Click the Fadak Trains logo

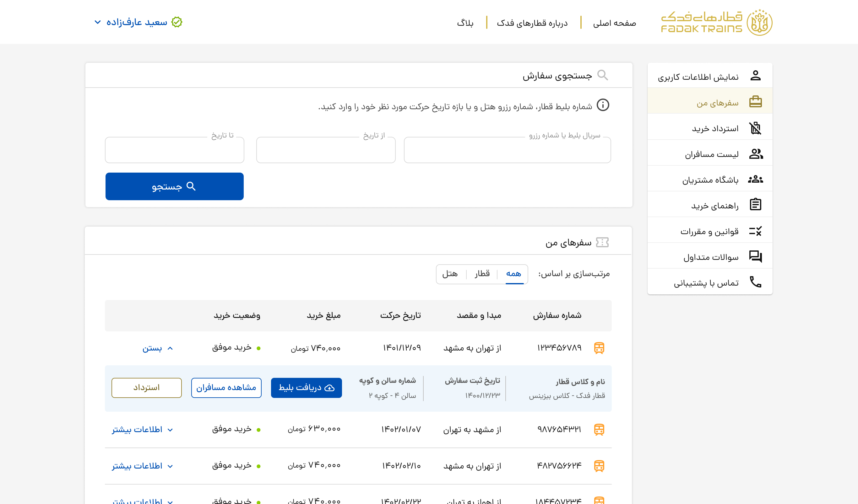pyautogui.click(x=716, y=22)
